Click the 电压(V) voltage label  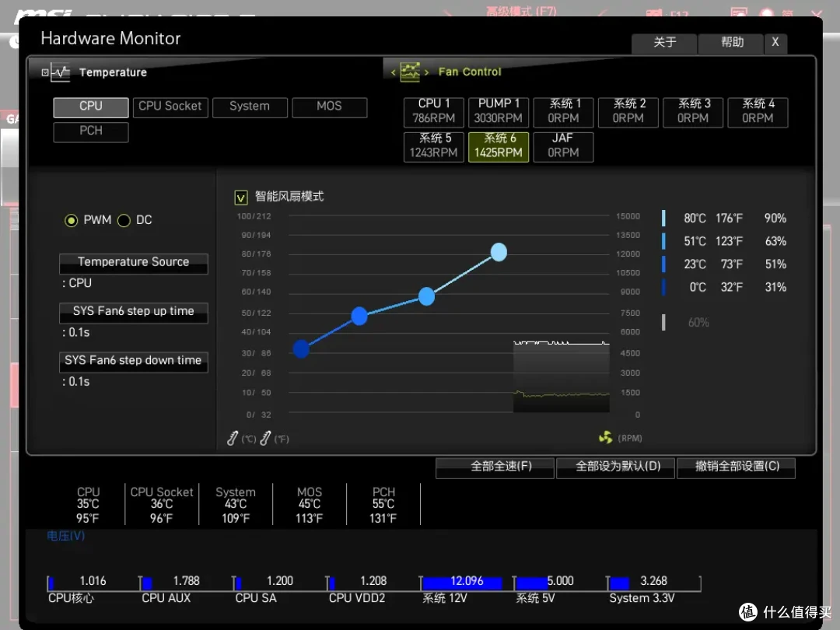(65, 536)
